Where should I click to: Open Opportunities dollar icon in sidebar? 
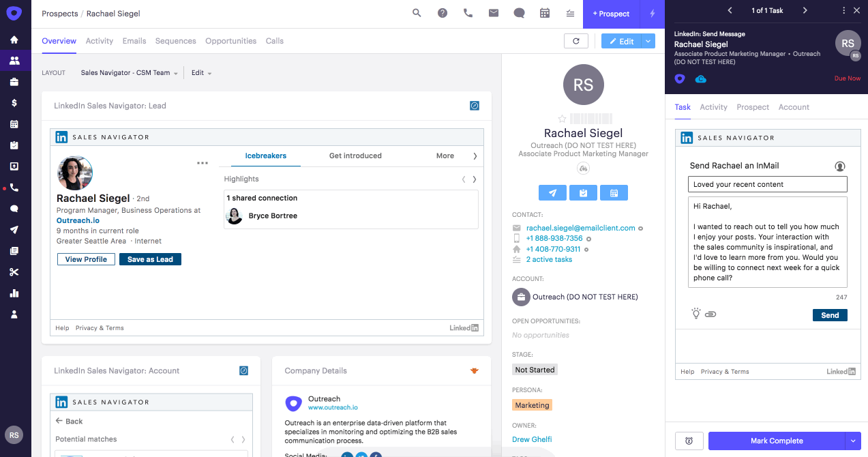[14, 103]
